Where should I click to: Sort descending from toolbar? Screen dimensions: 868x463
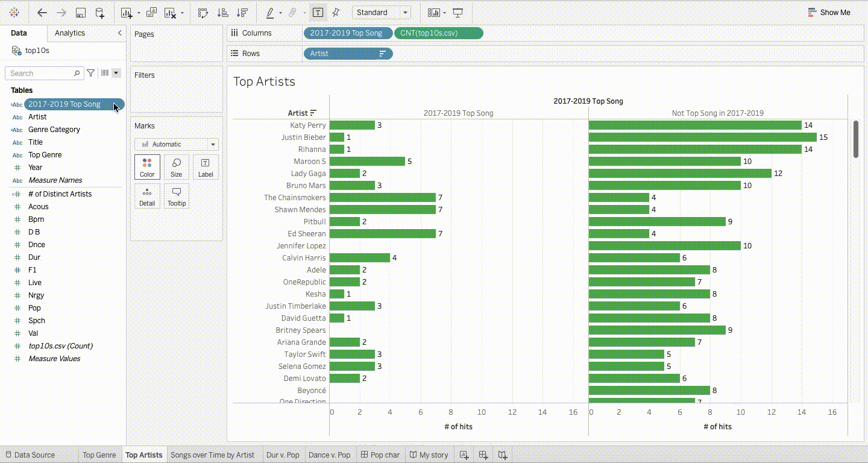pos(242,13)
